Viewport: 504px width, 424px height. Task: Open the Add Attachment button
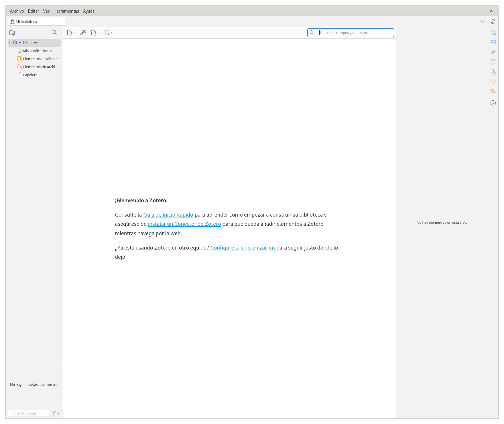(95, 33)
